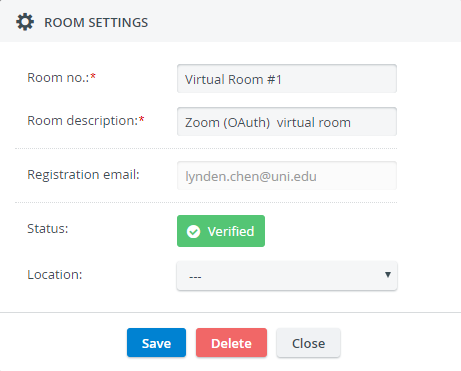Focus the Room no. input field

click(x=287, y=79)
